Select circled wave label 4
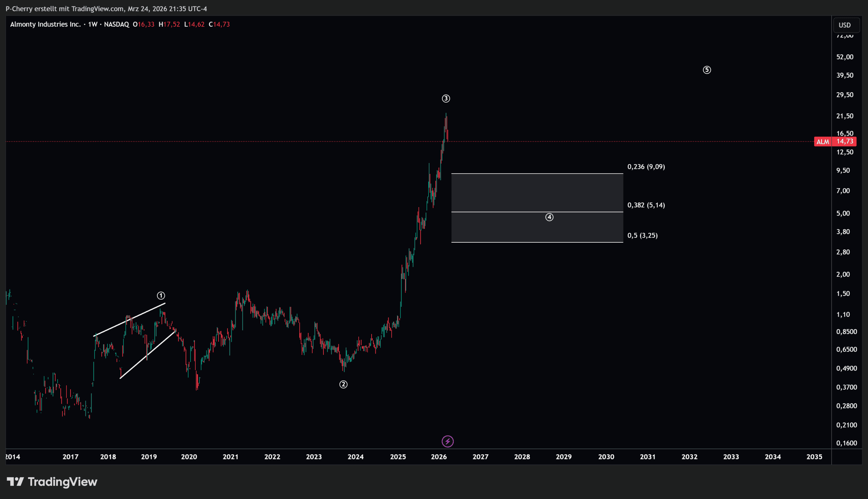The width and height of the screenshot is (868, 499). tap(549, 217)
